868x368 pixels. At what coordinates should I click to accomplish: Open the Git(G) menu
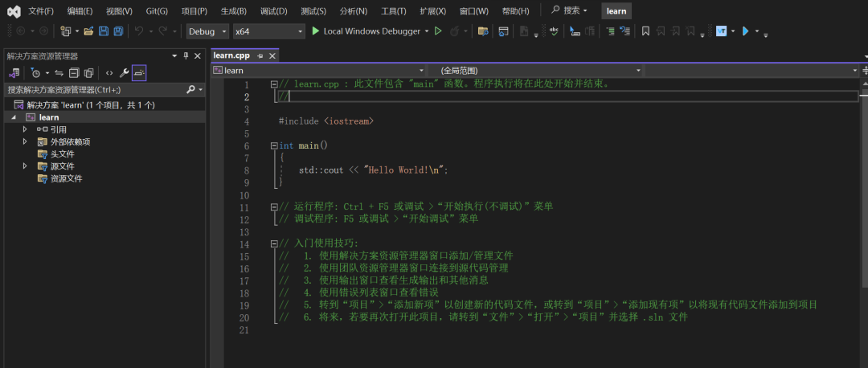158,11
